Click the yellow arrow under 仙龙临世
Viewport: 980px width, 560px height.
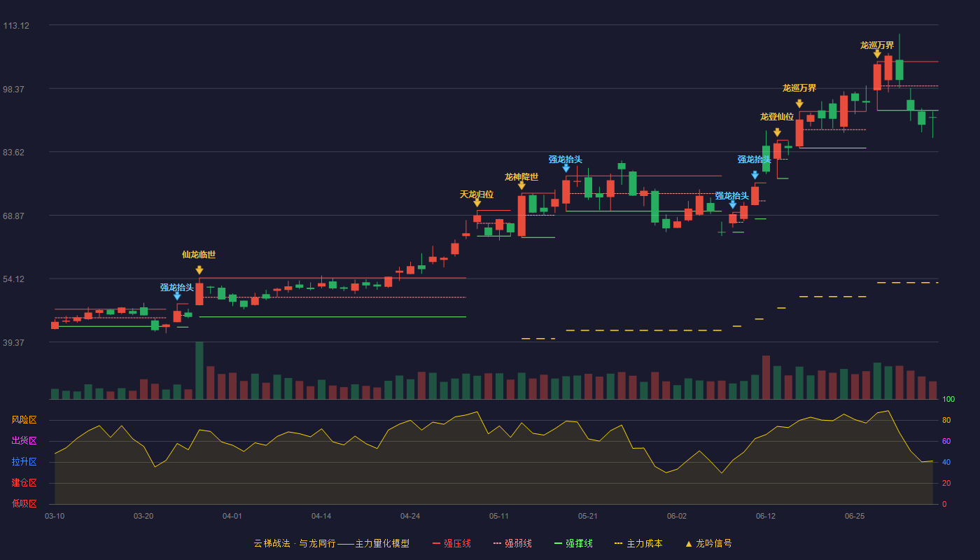click(199, 270)
